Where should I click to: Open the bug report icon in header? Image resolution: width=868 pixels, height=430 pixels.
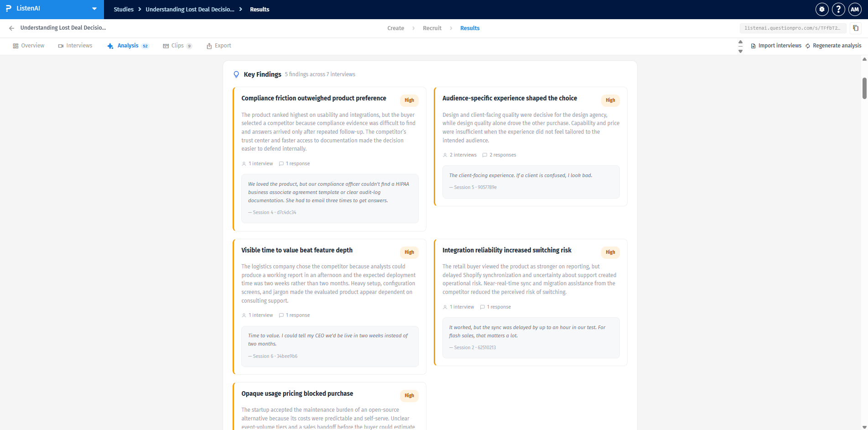[822, 9]
